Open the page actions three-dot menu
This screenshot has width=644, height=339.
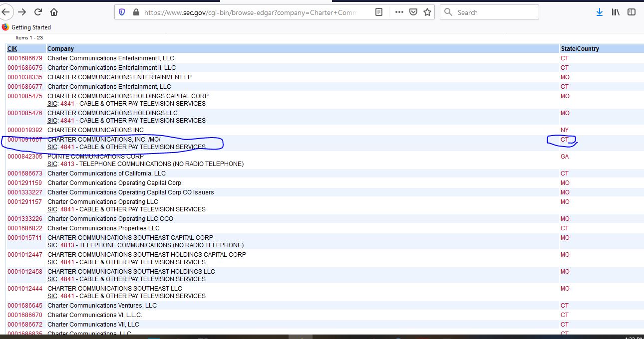(x=399, y=12)
